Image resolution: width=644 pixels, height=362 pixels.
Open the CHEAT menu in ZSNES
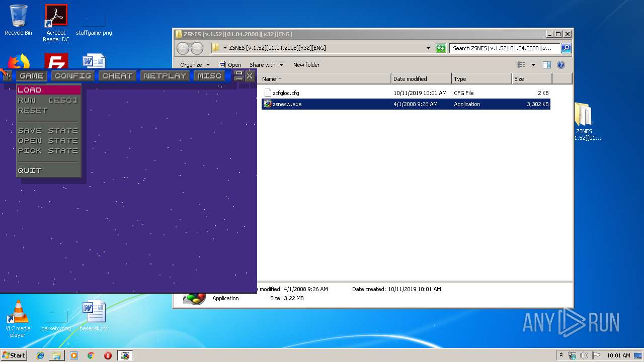(117, 76)
